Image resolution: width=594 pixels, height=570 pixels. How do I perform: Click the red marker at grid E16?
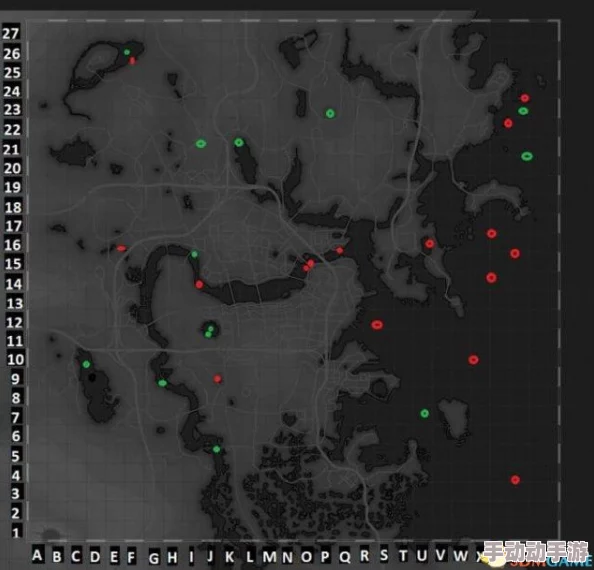coord(121,248)
